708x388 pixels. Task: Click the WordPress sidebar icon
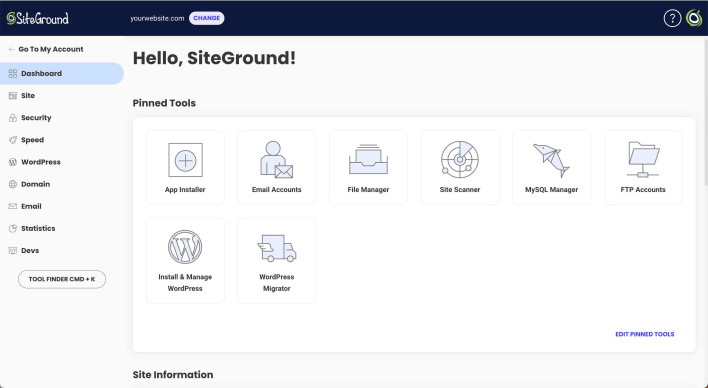[x=13, y=162]
